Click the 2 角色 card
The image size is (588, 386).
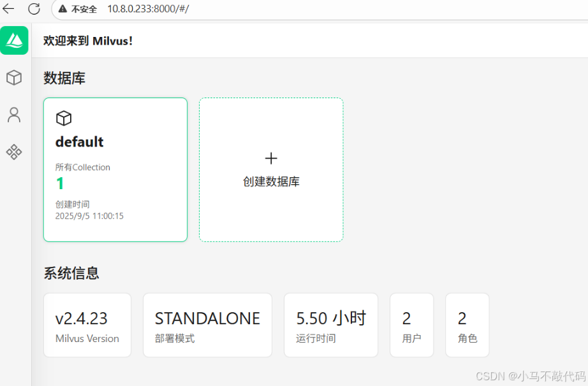pyautogui.click(x=467, y=325)
